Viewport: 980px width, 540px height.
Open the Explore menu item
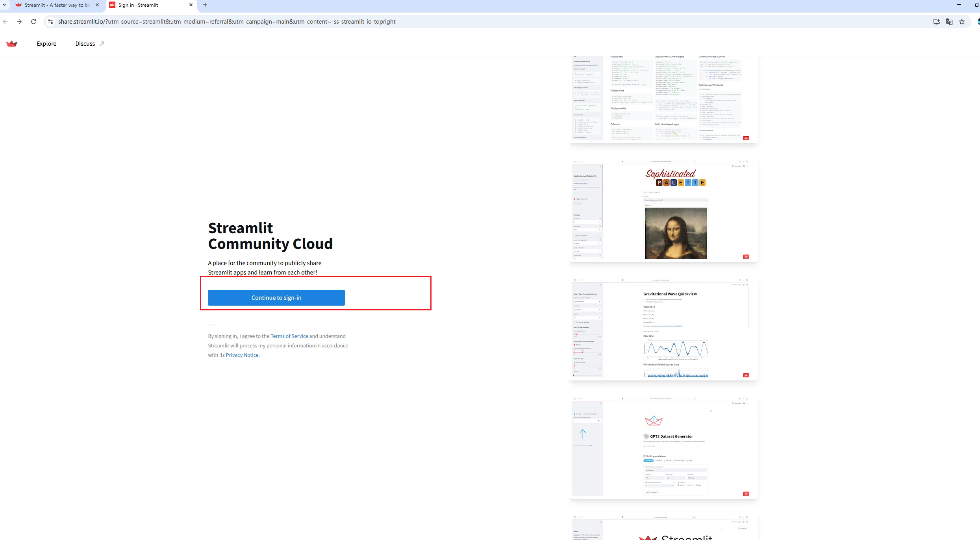click(x=46, y=44)
